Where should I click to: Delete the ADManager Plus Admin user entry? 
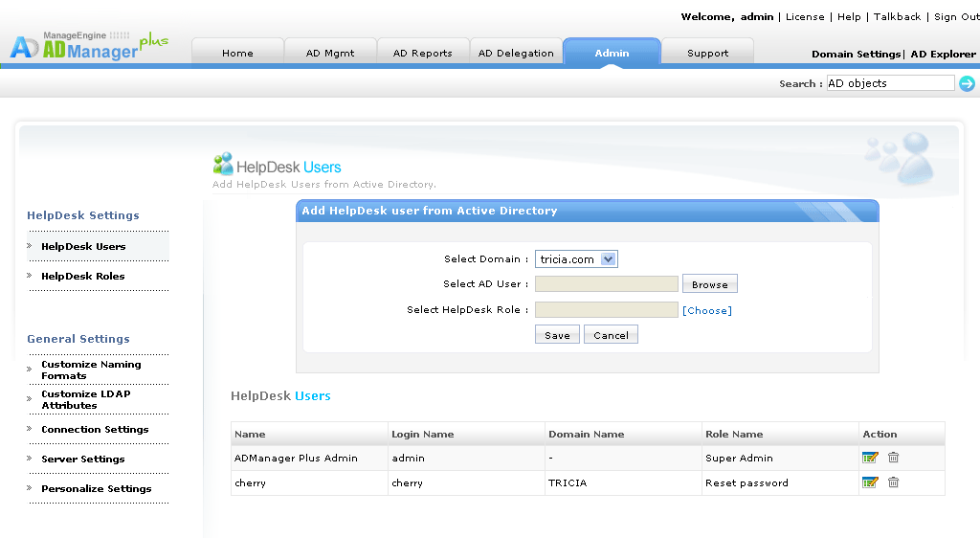pyautogui.click(x=893, y=458)
